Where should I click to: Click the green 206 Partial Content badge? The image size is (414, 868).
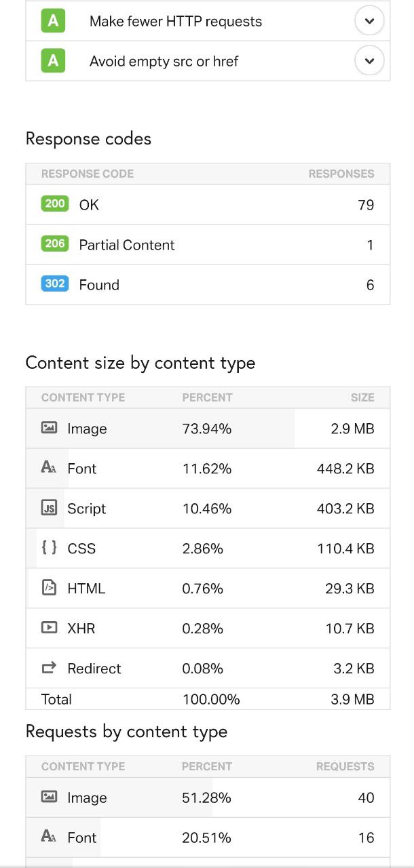55,243
